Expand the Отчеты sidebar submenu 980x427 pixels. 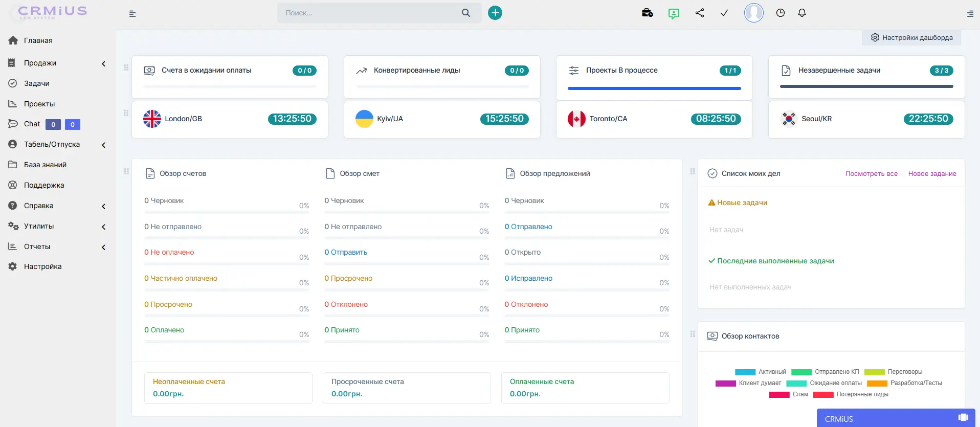(x=104, y=248)
